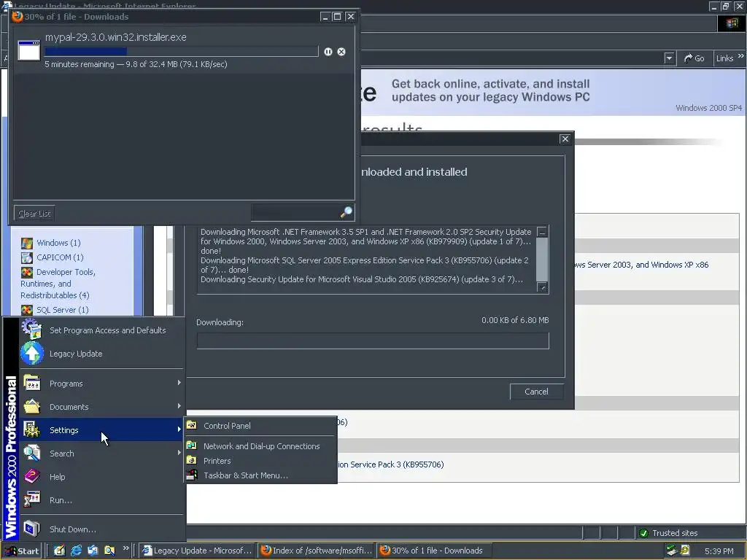Viewport: 747px width, 560px height.
Task: Choose Run... from the Start menu
Action: (x=102, y=500)
